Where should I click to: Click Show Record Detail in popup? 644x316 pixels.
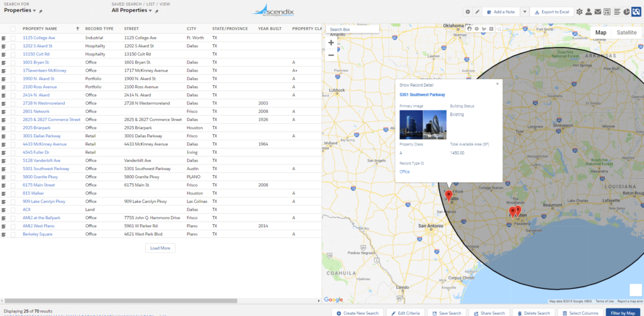click(x=416, y=85)
